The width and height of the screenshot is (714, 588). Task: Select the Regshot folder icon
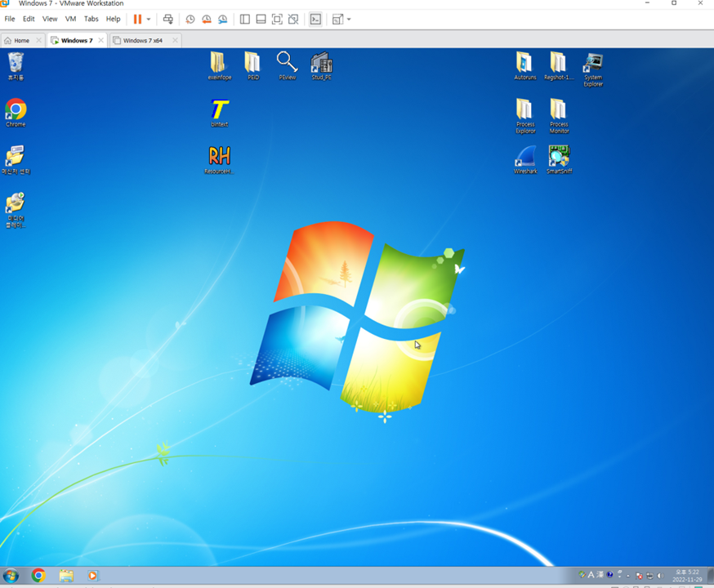pos(559,66)
